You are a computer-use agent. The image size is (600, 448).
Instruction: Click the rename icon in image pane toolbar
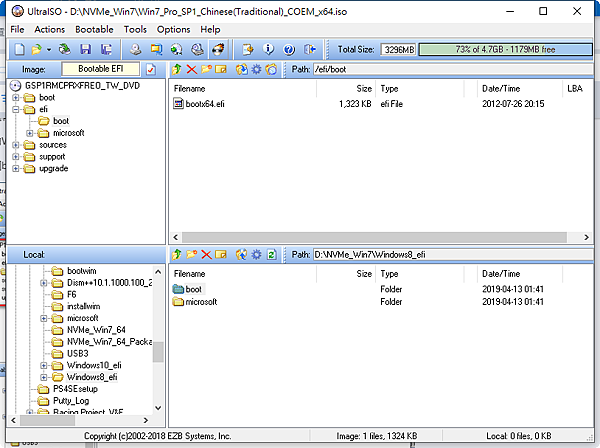[221, 69]
